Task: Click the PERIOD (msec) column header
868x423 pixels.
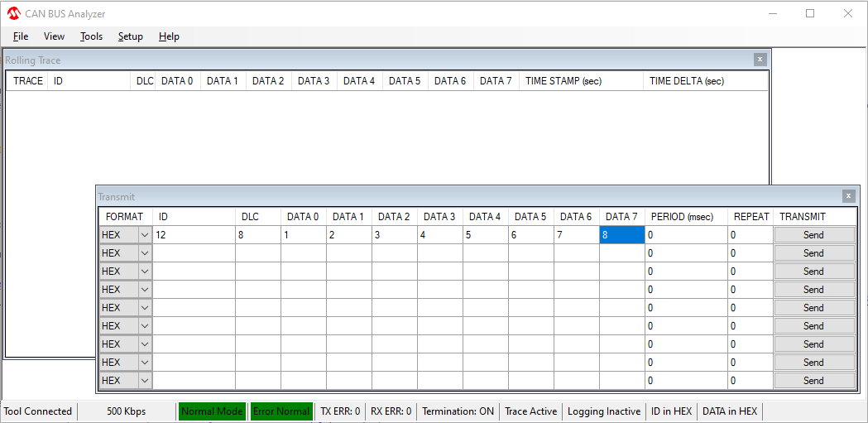Action: (687, 217)
